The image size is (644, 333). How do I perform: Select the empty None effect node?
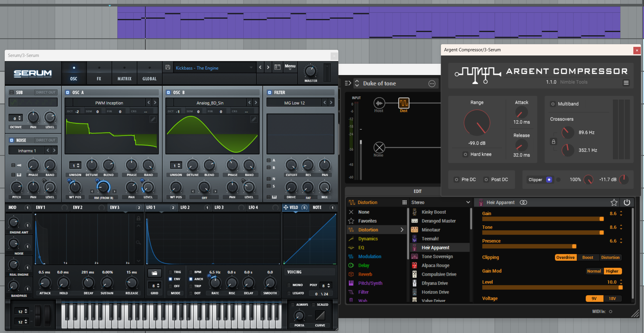pyautogui.click(x=379, y=148)
